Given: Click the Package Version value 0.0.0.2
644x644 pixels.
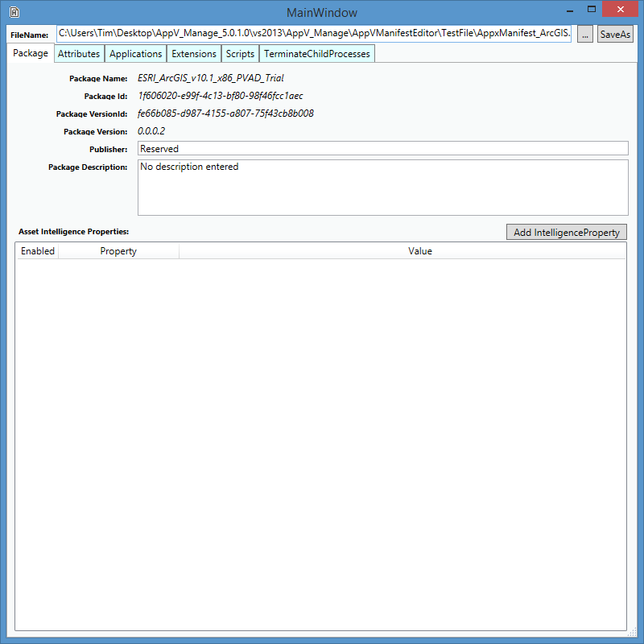Looking at the screenshot, I should click(x=151, y=131).
